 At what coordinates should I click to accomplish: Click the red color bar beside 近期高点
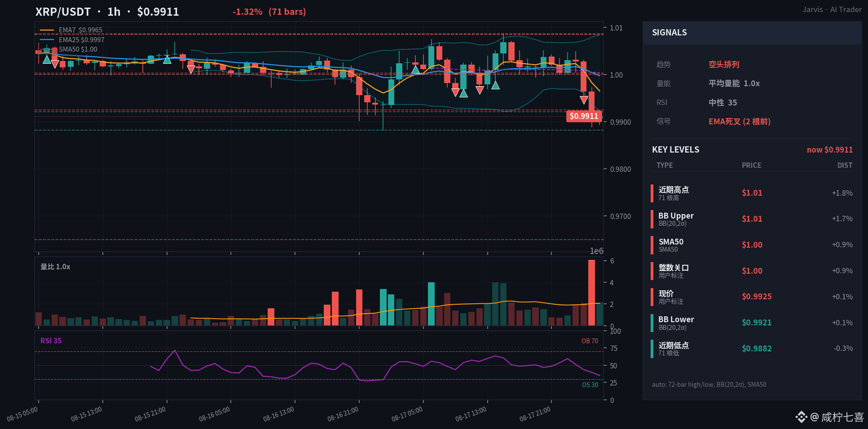click(x=652, y=193)
